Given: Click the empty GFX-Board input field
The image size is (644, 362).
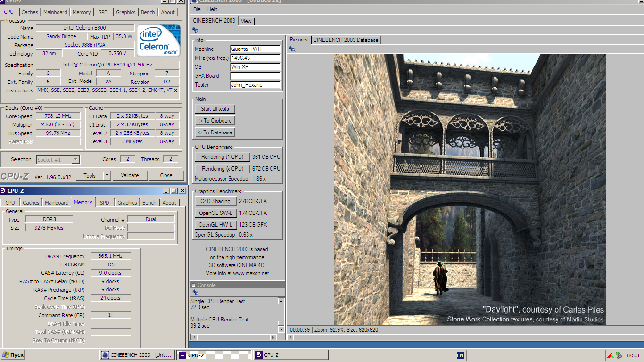Looking at the screenshot, I should 255,76.
